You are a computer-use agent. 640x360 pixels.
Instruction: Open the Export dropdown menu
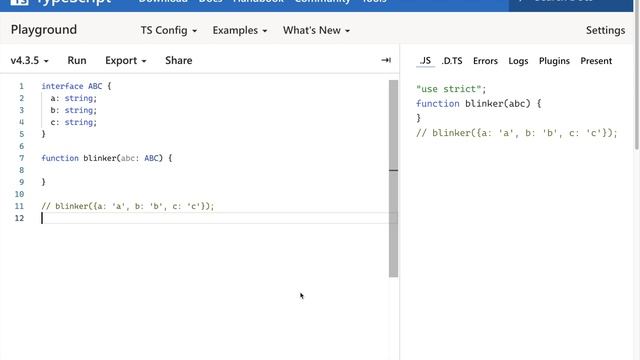point(125,60)
